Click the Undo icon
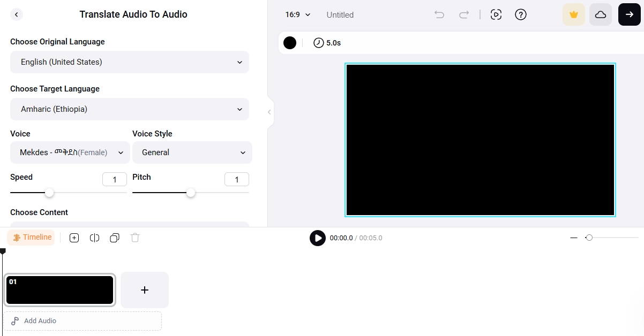This screenshot has width=644, height=336. 439,14
